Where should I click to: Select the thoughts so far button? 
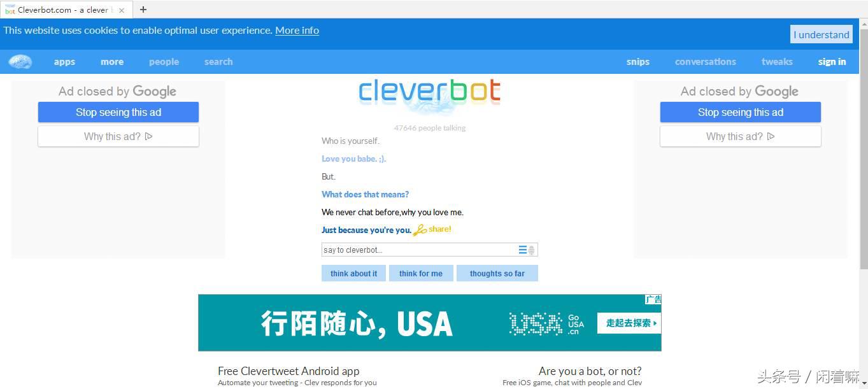coord(497,273)
